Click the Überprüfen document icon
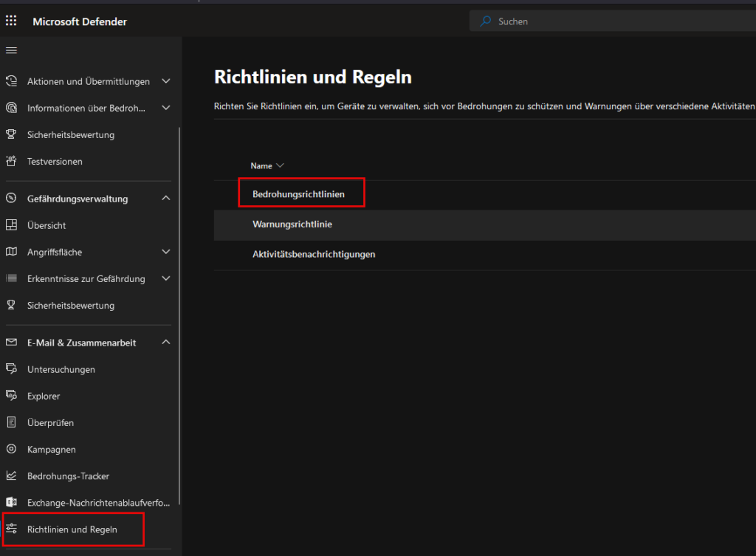 11,422
